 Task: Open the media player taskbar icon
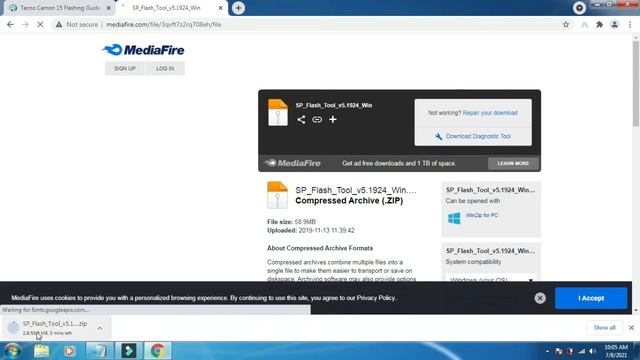[x=69, y=351]
